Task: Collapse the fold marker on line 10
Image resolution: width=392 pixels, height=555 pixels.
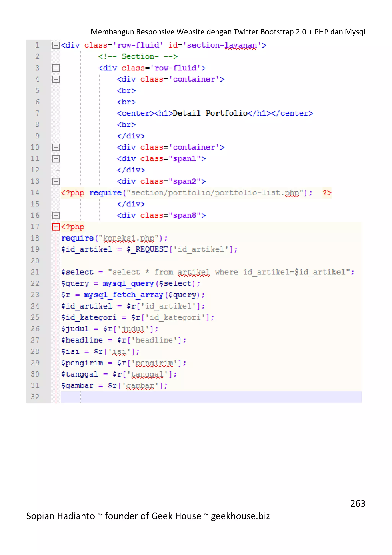Action: [56, 147]
